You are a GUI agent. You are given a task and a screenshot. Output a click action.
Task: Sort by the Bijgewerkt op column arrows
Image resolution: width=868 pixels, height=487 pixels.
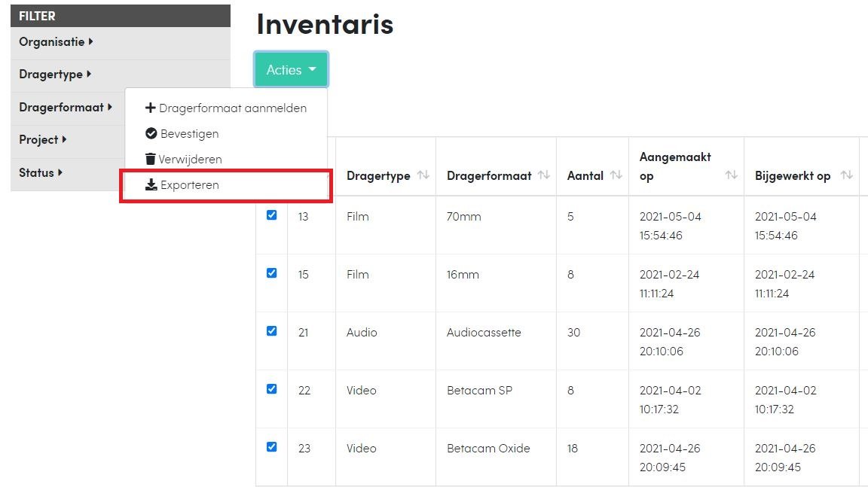point(846,175)
